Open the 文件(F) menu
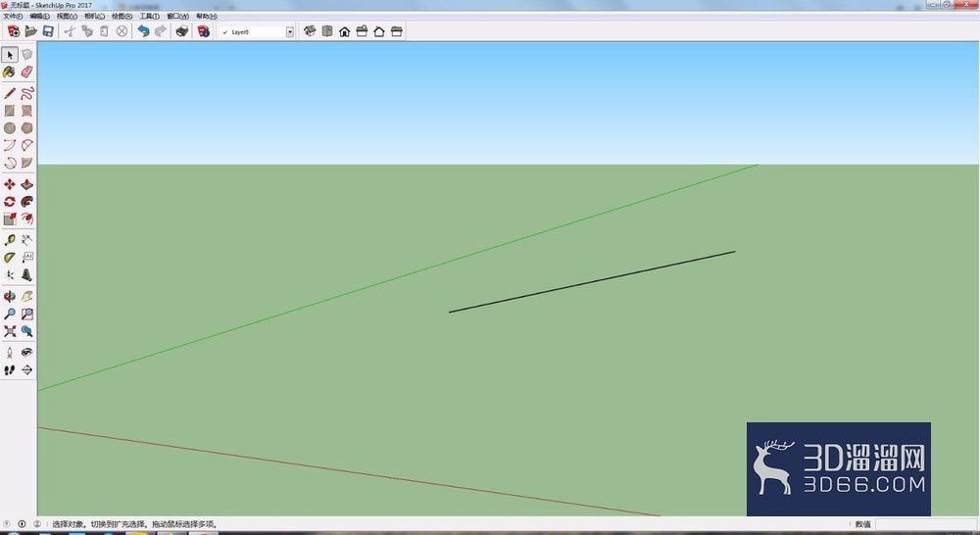The image size is (980, 535). click(13, 17)
